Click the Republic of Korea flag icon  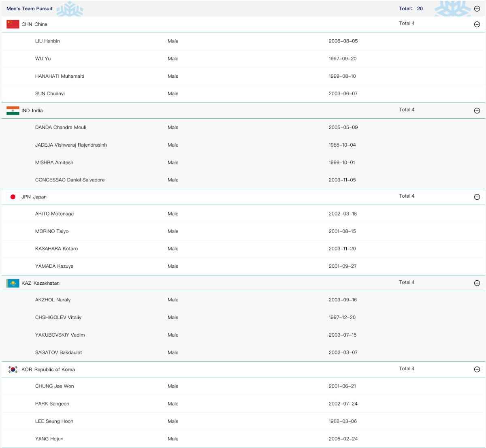13,369
